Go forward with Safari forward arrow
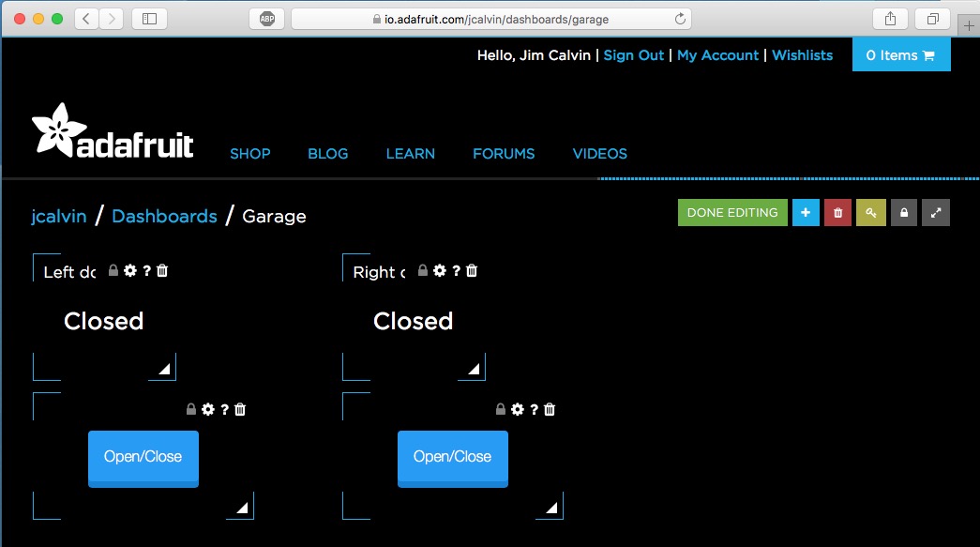980x547 pixels. pyautogui.click(x=111, y=19)
